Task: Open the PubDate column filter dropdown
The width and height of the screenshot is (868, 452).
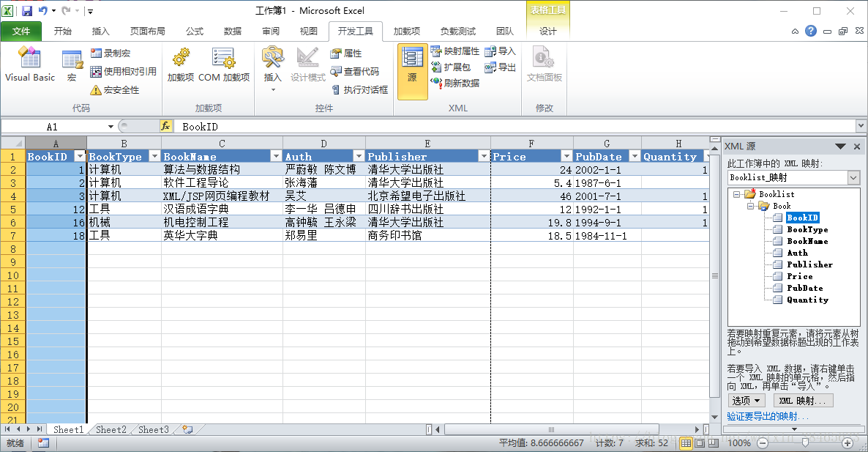Action: [x=635, y=156]
